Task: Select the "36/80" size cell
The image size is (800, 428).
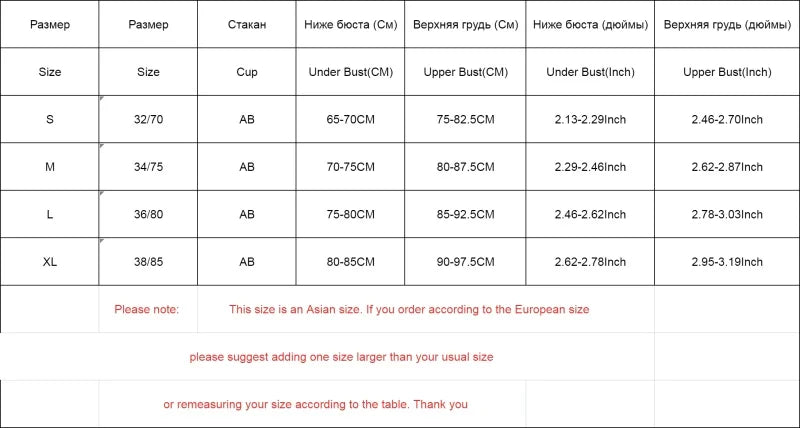Action: (148, 214)
